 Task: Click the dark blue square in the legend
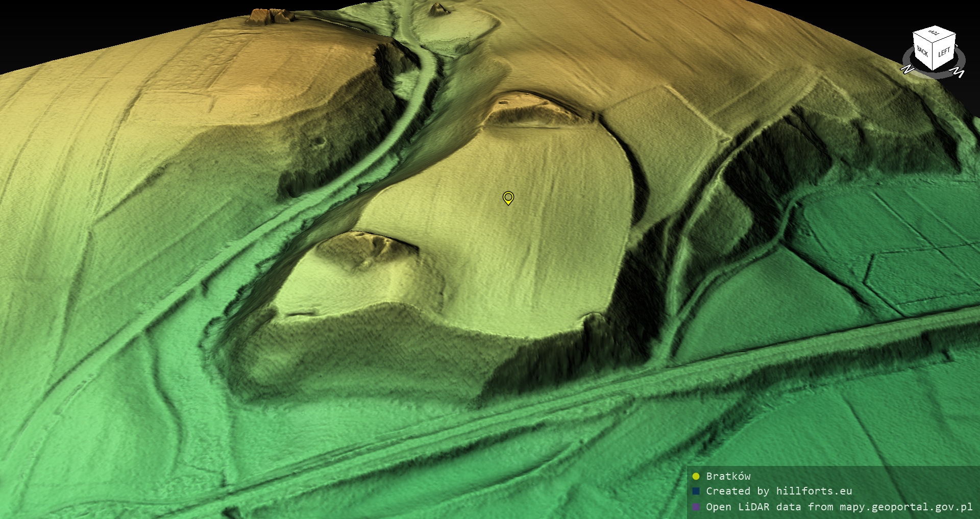coord(696,491)
